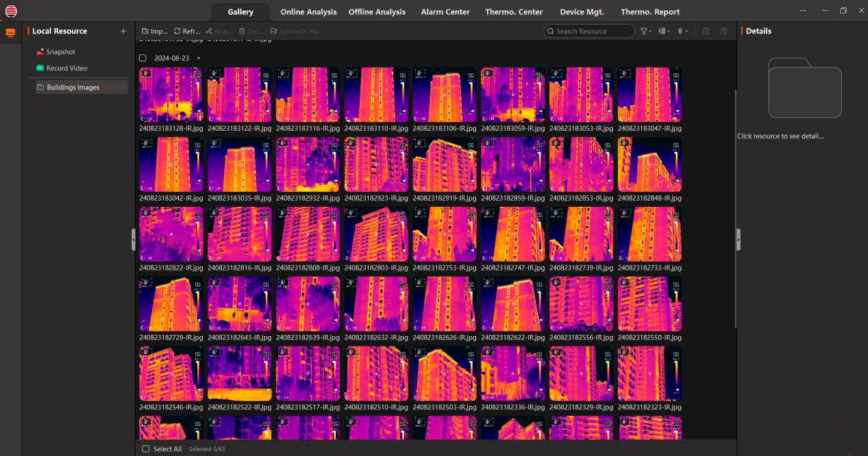The image size is (868, 456).
Task: Select thumbnail 240823182848-IR.jpg
Action: pyautogui.click(x=649, y=164)
